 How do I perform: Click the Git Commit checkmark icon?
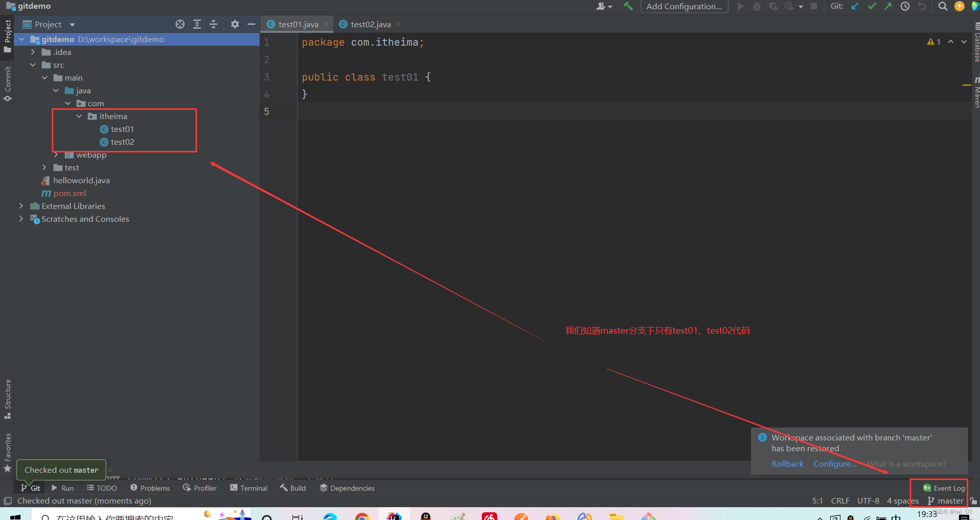(x=872, y=6)
